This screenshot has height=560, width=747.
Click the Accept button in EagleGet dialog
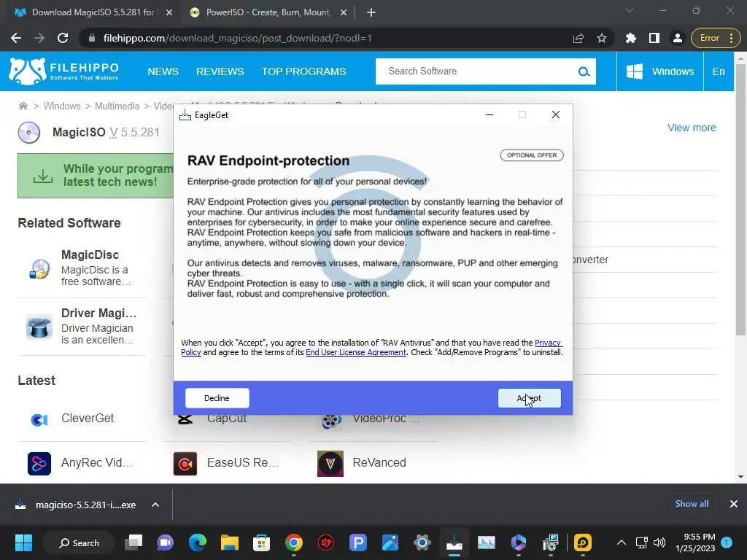point(530,398)
